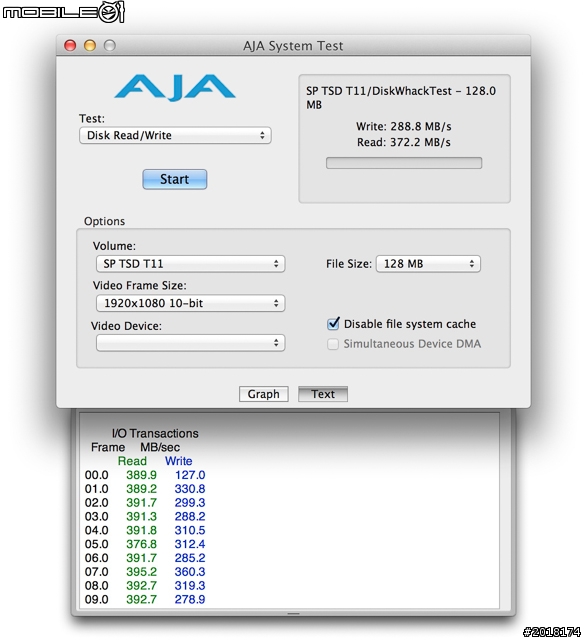Click the Video Frame Size: label

(140, 285)
